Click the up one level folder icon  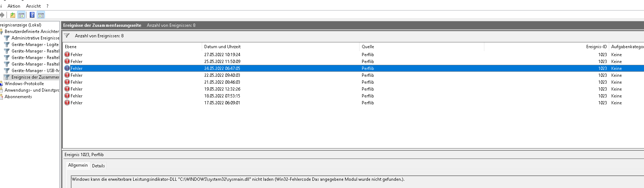[x=13, y=15]
